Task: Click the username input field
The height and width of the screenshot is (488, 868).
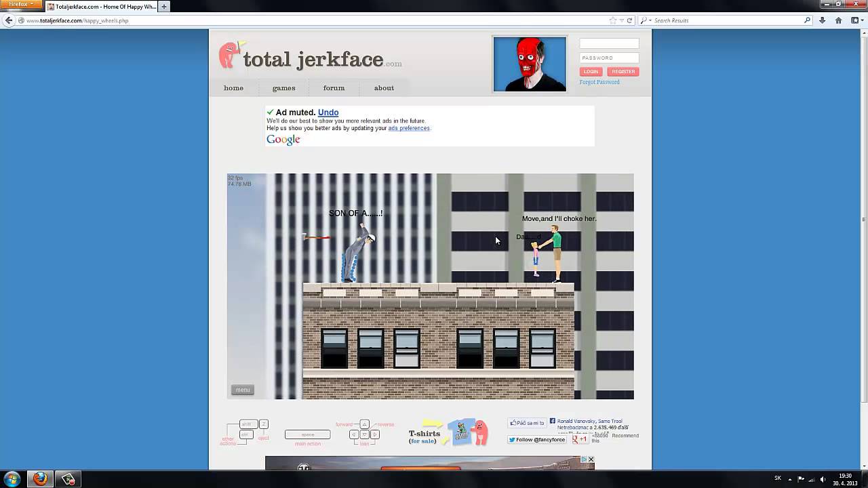Action: 609,44
